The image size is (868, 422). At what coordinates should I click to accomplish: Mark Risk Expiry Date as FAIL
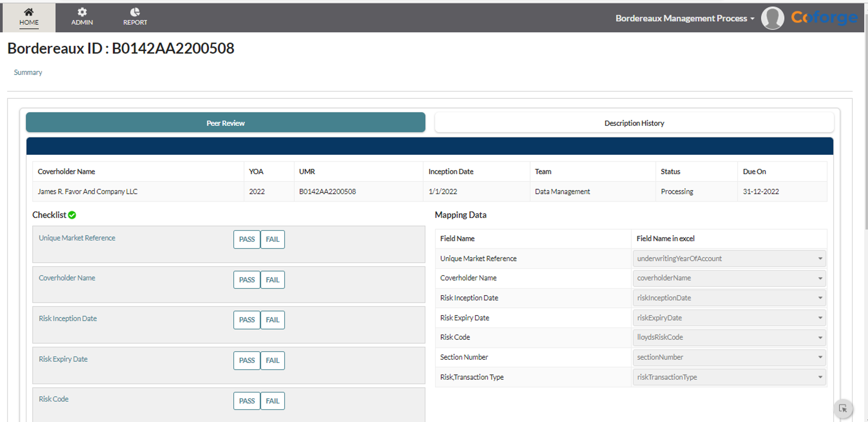(272, 360)
